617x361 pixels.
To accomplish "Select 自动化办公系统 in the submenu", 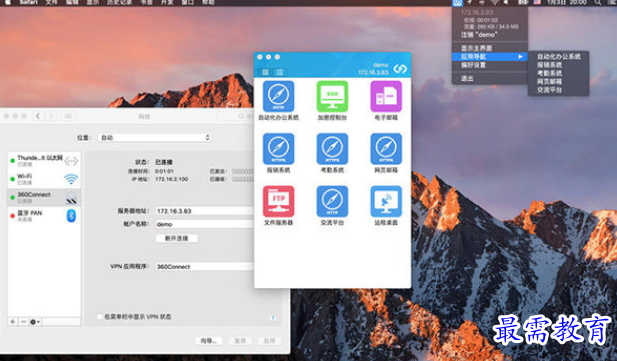I will (559, 57).
